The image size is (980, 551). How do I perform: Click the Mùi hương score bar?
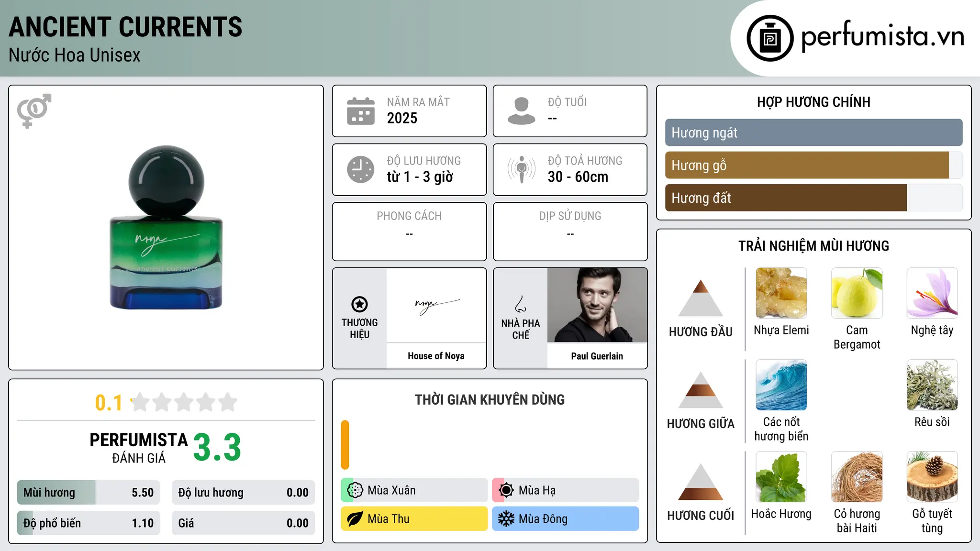tap(89, 493)
